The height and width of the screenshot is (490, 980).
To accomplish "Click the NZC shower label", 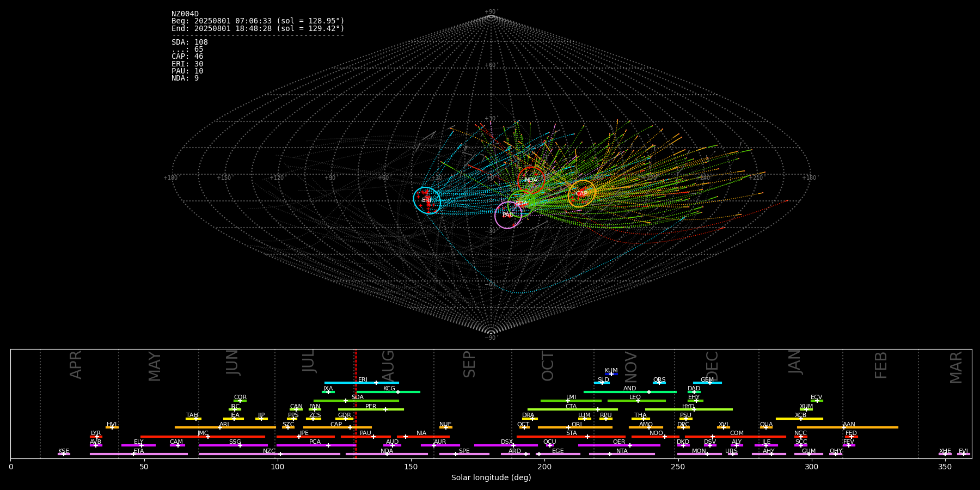I will coord(269,451).
